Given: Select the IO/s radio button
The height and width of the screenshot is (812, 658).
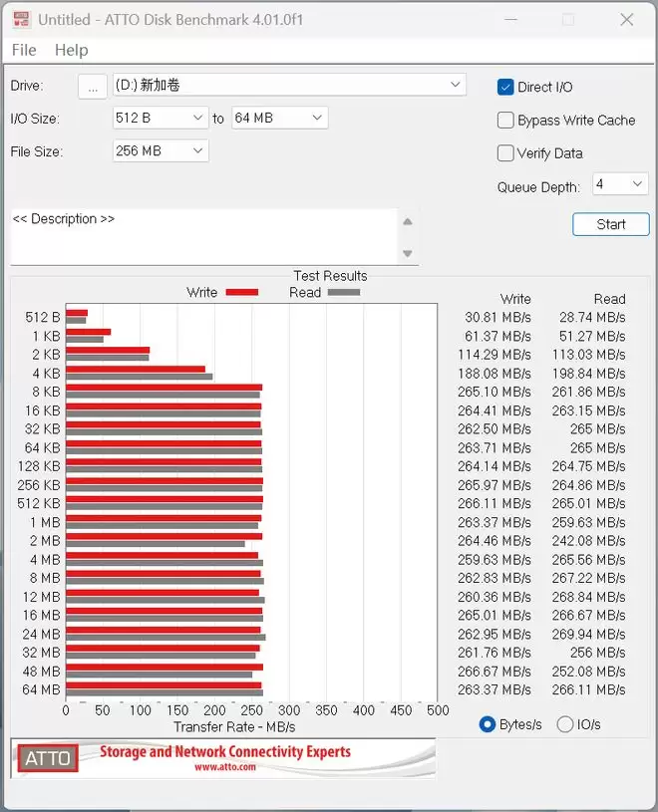Looking at the screenshot, I should 565,724.
